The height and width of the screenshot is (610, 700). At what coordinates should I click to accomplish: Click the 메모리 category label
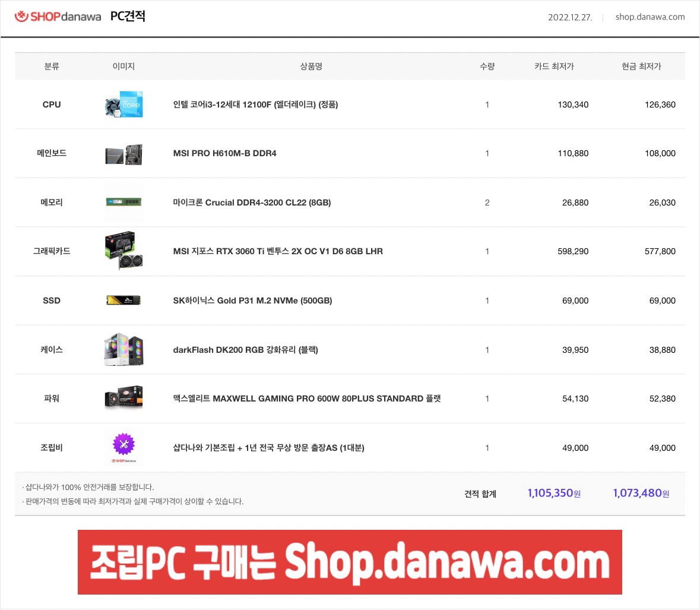[x=52, y=203]
